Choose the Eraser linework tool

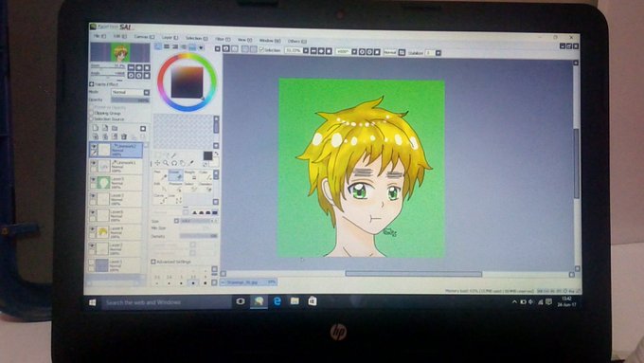(175, 174)
